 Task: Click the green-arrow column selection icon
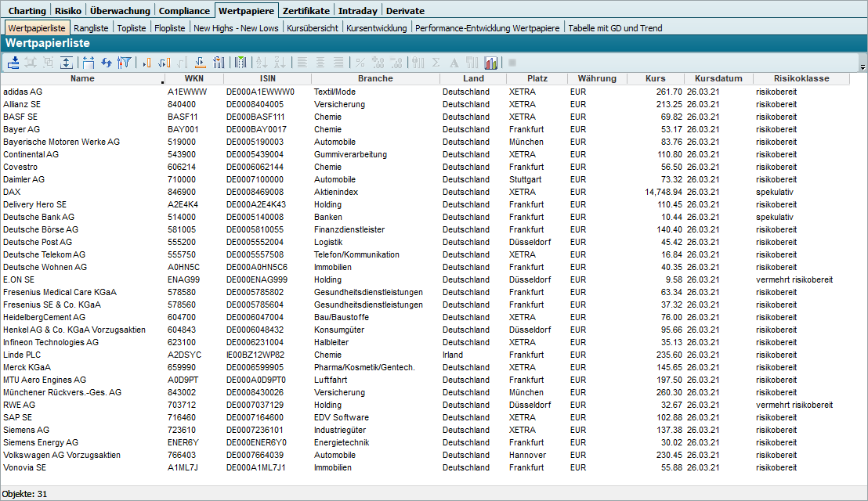point(241,63)
